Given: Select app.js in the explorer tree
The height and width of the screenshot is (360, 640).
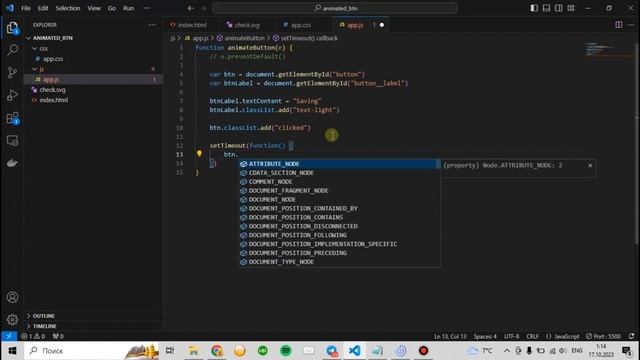Looking at the screenshot, I should click(x=51, y=80).
